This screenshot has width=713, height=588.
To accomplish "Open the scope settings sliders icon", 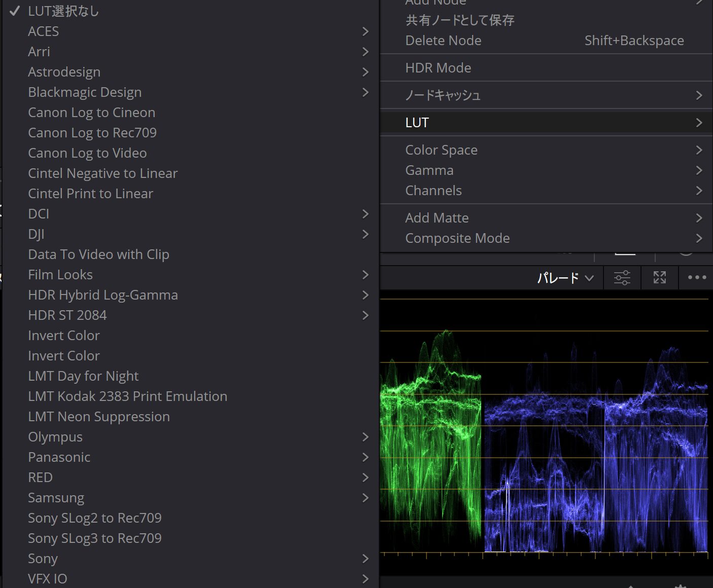I will pyautogui.click(x=622, y=277).
